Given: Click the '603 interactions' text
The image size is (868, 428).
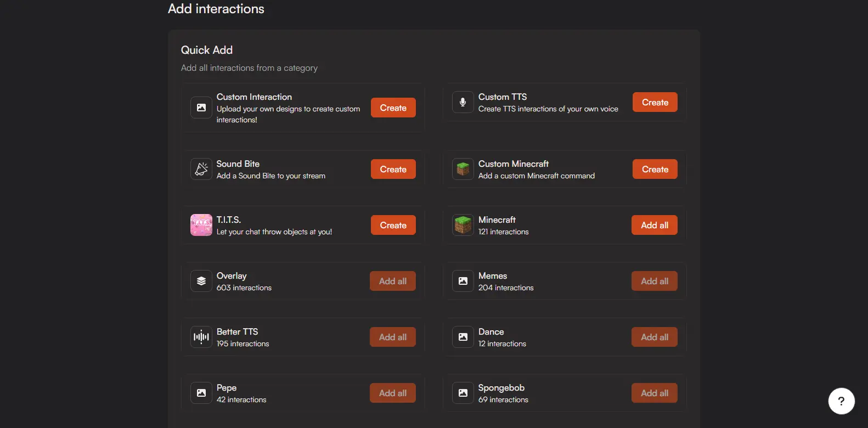Looking at the screenshot, I should tap(244, 288).
